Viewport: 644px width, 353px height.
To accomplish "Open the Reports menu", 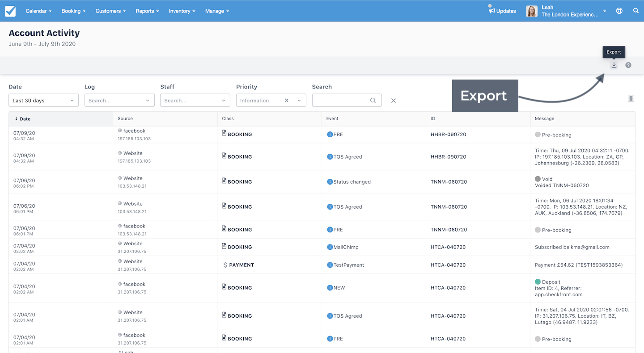I will (x=147, y=11).
